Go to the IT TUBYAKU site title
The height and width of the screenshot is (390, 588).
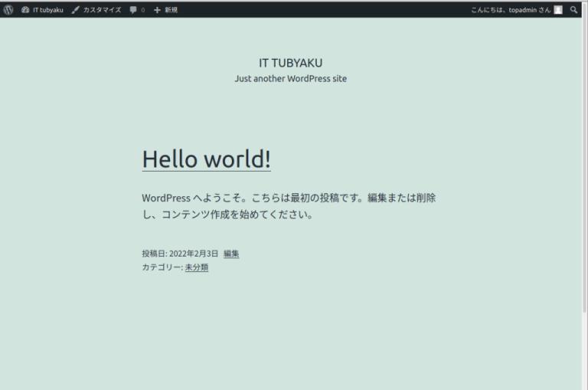tap(291, 63)
